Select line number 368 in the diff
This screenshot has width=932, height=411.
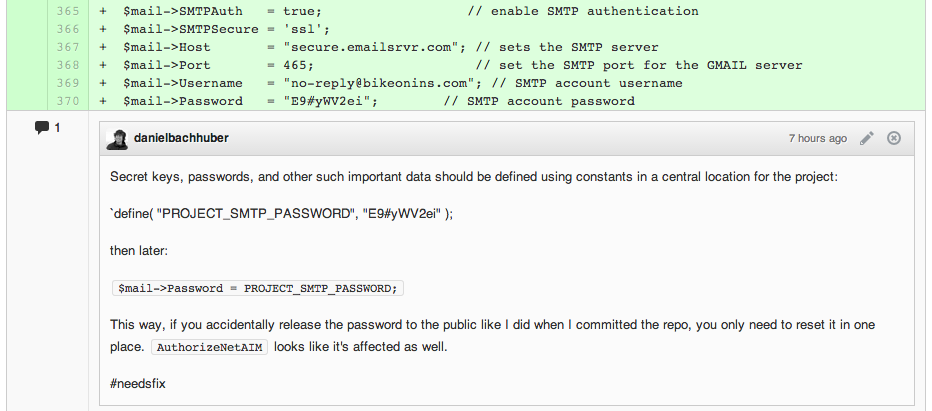[x=68, y=65]
